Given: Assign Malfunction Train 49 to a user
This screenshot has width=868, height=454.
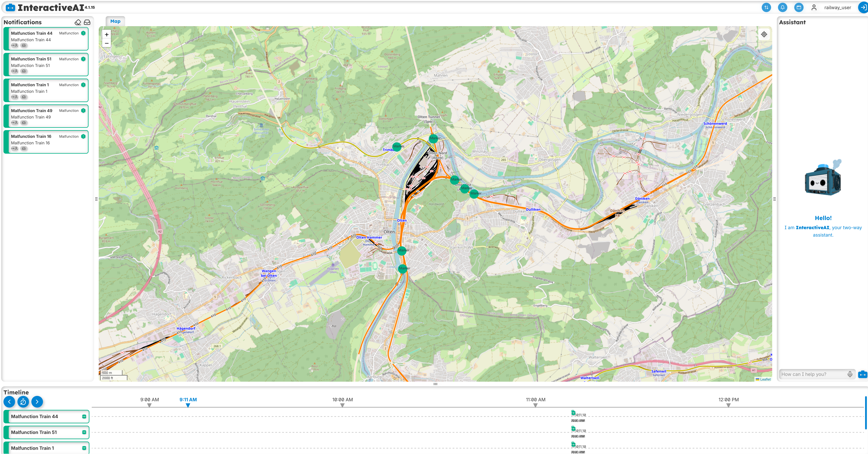Looking at the screenshot, I should point(15,123).
